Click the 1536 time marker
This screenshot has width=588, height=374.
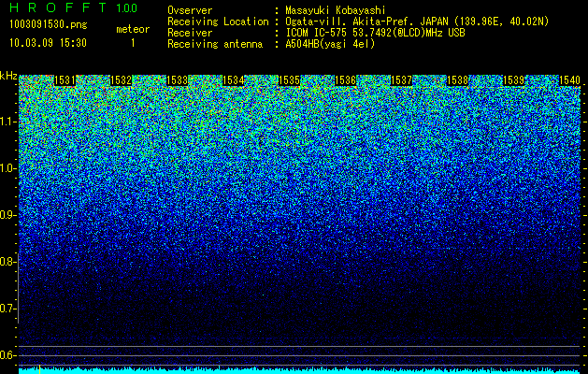[345, 80]
